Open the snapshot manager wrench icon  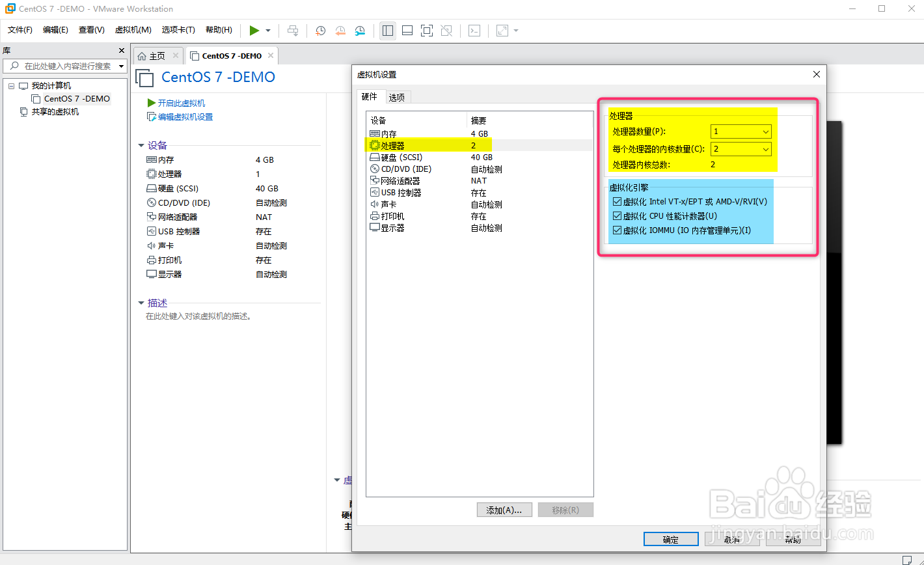pos(360,31)
